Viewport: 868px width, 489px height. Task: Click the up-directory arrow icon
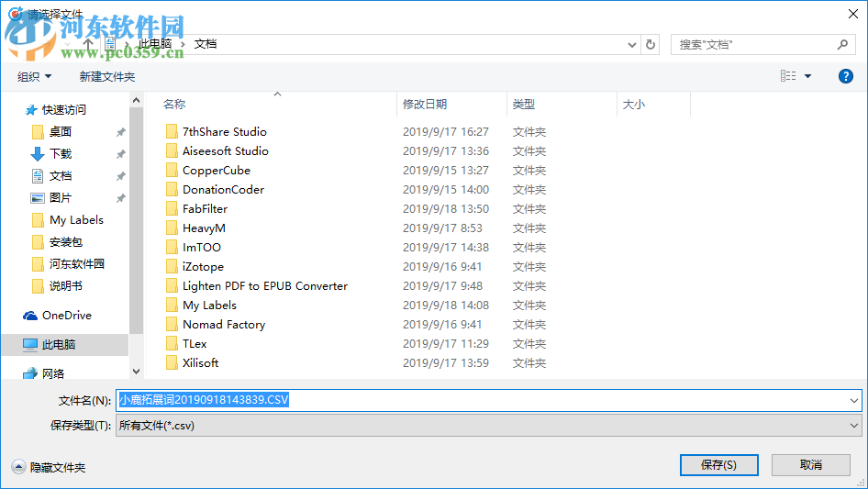click(88, 43)
